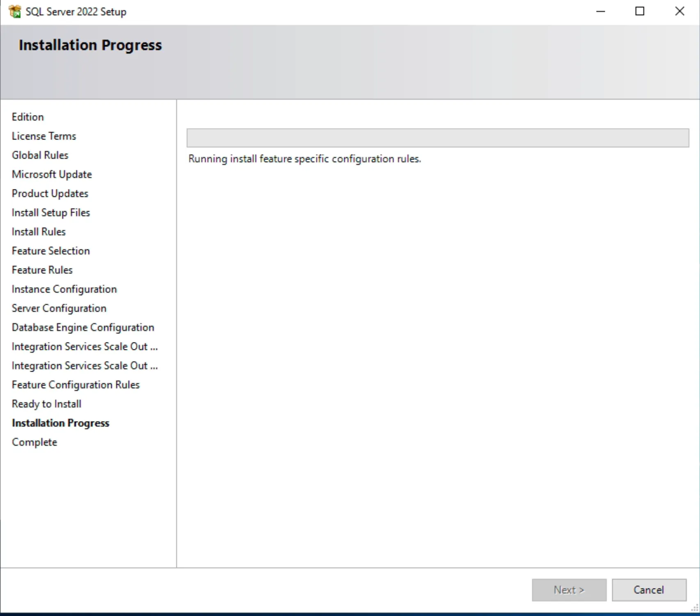Image resolution: width=700 pixels, height=616 pixels.
Task: Select the Ready to Install step
Action: tap(46, 404)
